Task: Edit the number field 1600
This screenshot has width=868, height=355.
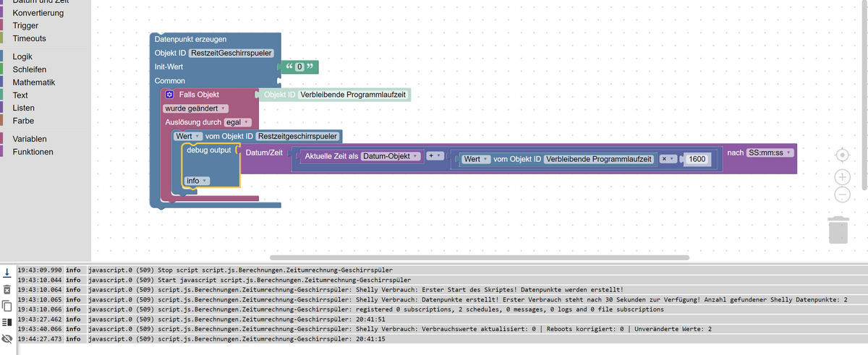Action: pos(697,159)
